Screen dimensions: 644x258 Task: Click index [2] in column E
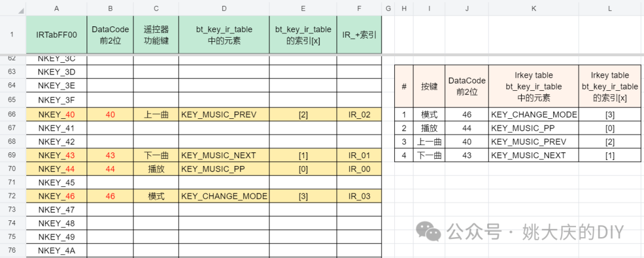(x=303, y=115)
